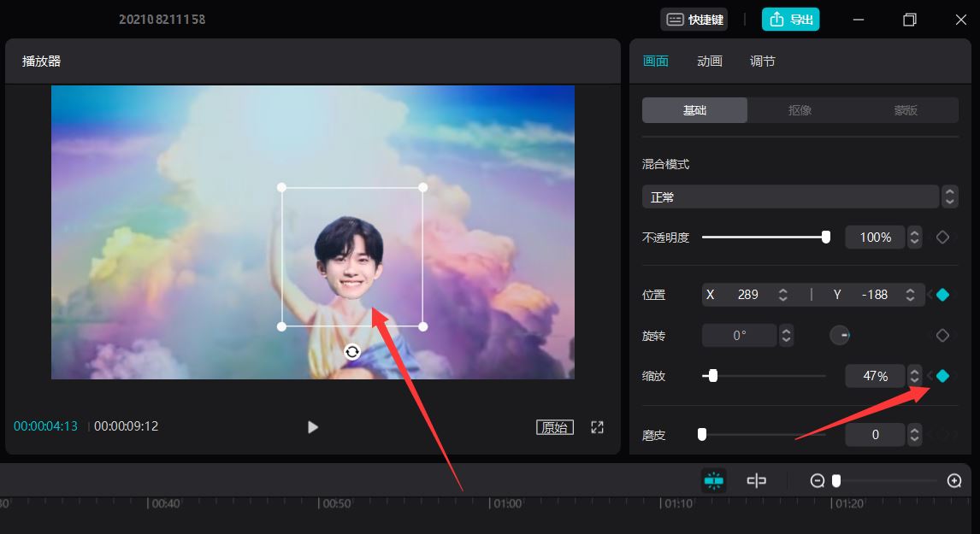Switch to the 调节 tab
The height and width of the screenshot is (534, 980).
click(x=763, y=62)
